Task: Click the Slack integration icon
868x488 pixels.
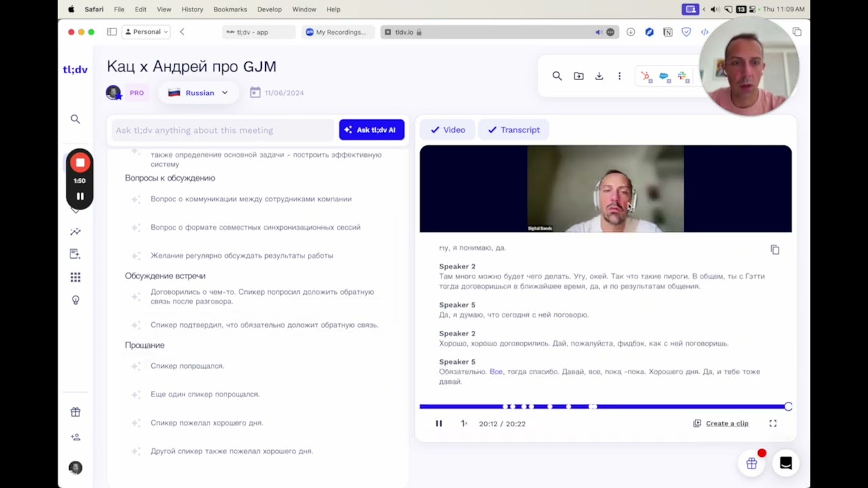Action: [x=683, y=77]
